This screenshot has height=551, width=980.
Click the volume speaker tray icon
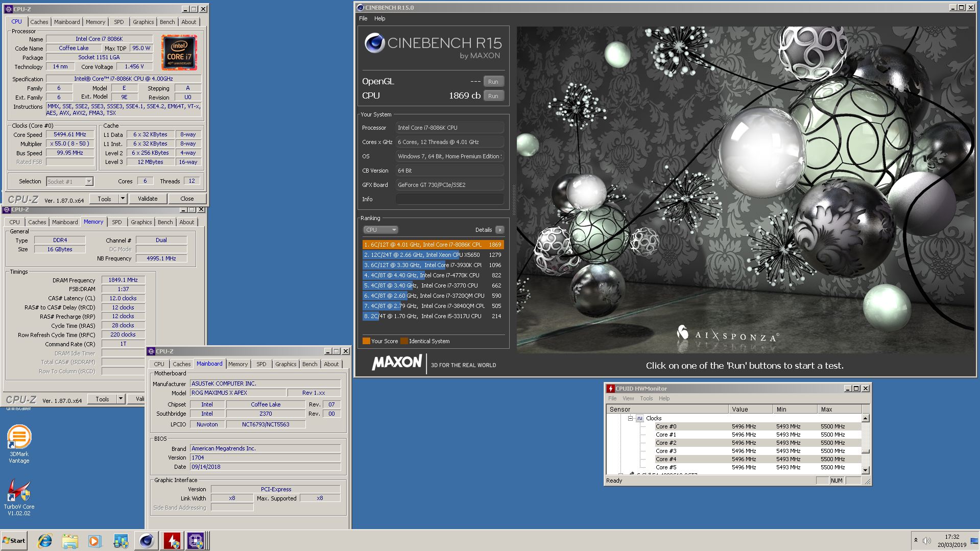[926, 540]
